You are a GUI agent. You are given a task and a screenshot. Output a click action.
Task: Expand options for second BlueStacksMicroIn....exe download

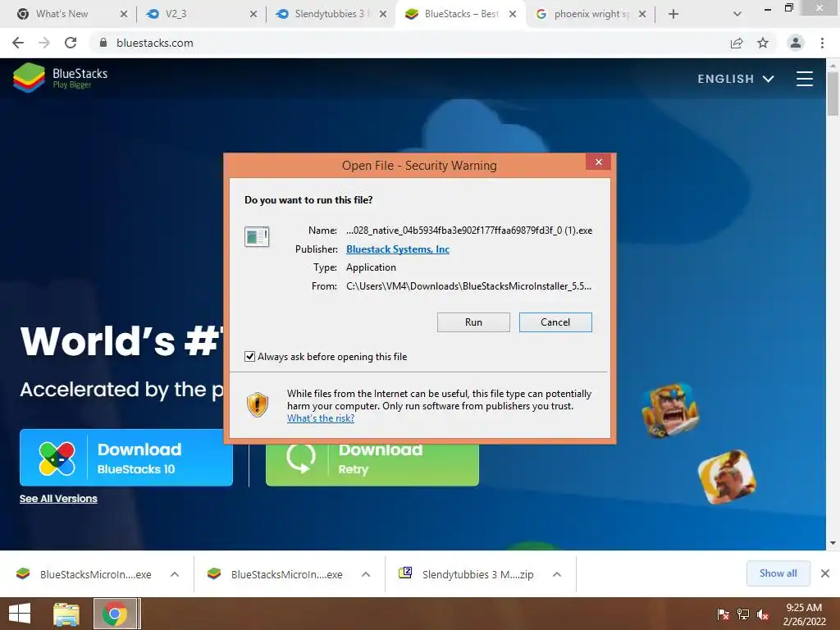[366, 574]
